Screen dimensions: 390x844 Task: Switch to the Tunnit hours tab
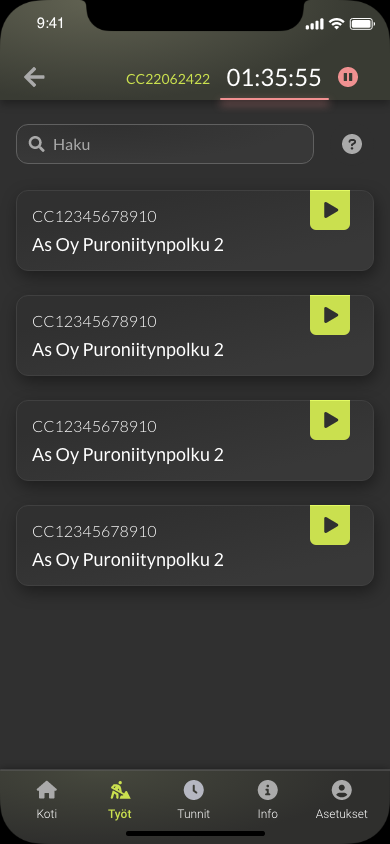coord(194,799)
